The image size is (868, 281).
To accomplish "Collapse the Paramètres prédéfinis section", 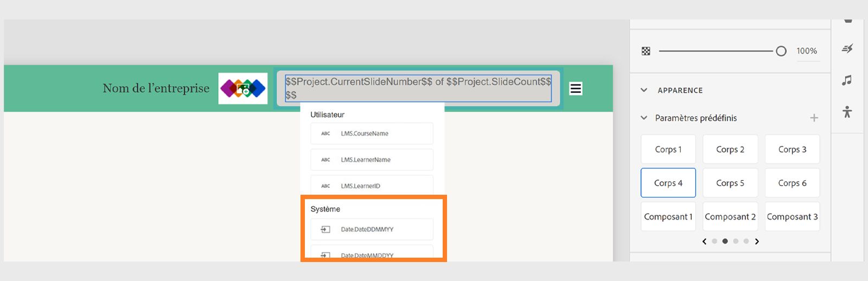I will pyautogui.click(x=644, y=118).
